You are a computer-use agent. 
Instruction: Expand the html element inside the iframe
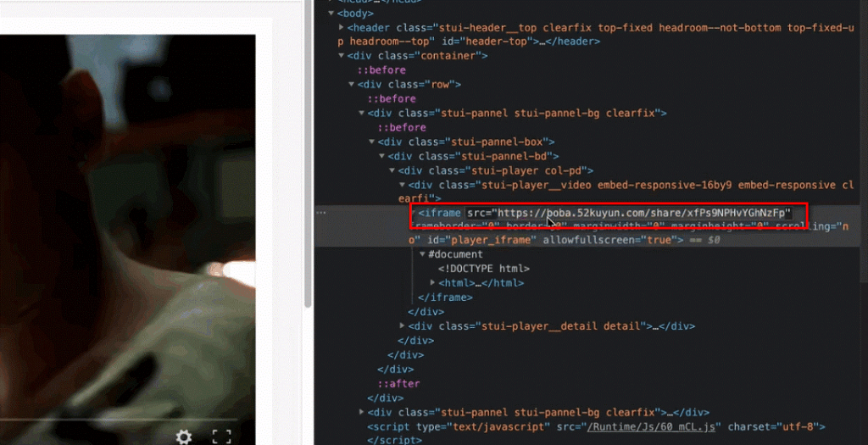[433, 283]
